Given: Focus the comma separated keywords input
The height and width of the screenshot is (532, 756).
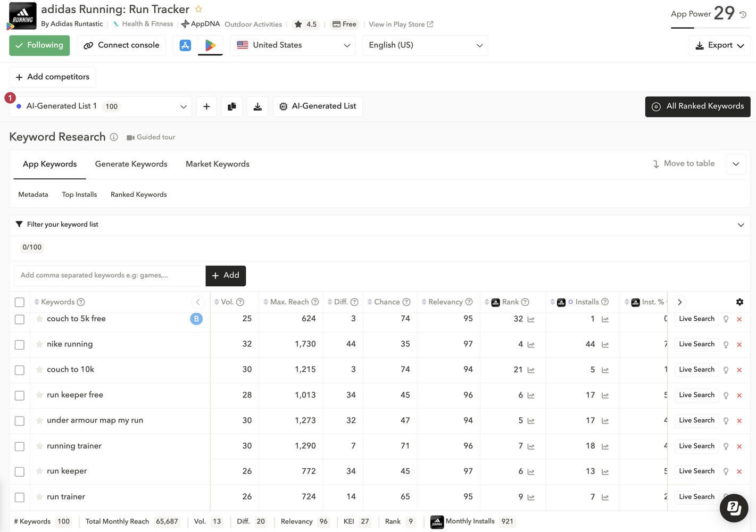Looking at the screenshot, I should (110, 276).
